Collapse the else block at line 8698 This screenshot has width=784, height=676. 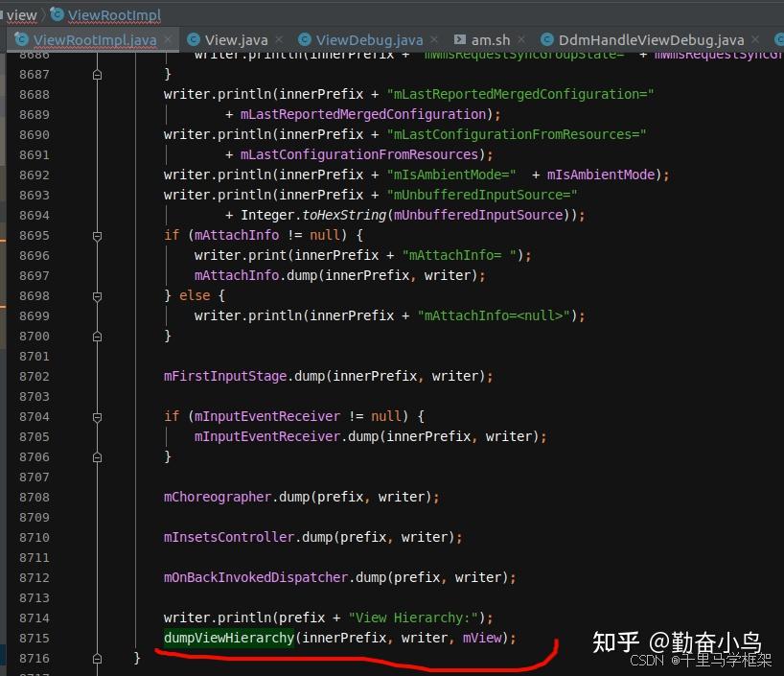tap(97, 295)
